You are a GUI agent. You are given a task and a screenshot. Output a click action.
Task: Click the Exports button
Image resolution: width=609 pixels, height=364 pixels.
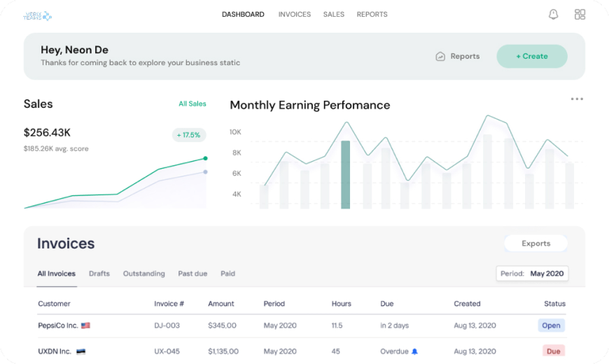pyautogui.click(x=535, y=244)
